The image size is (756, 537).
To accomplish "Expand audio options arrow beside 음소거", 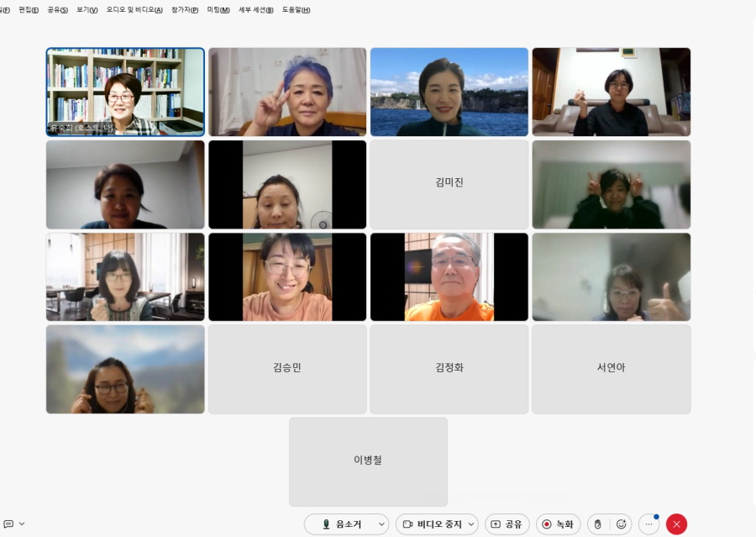I will (381, 524).
